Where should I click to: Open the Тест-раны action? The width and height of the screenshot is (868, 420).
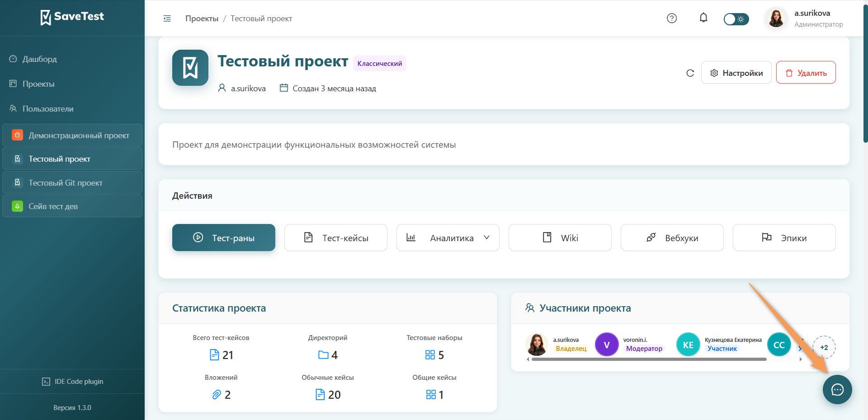coord(224,238)
